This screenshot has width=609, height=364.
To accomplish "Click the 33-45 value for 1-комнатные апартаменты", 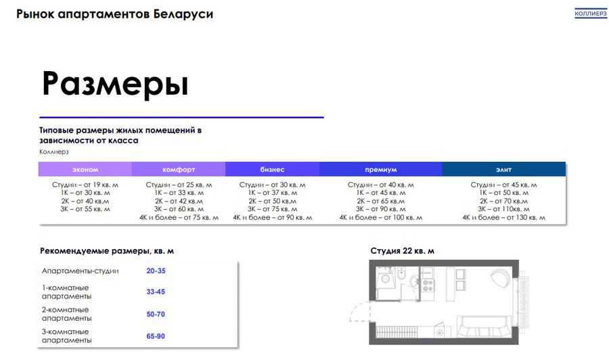I will coord(156,292).
